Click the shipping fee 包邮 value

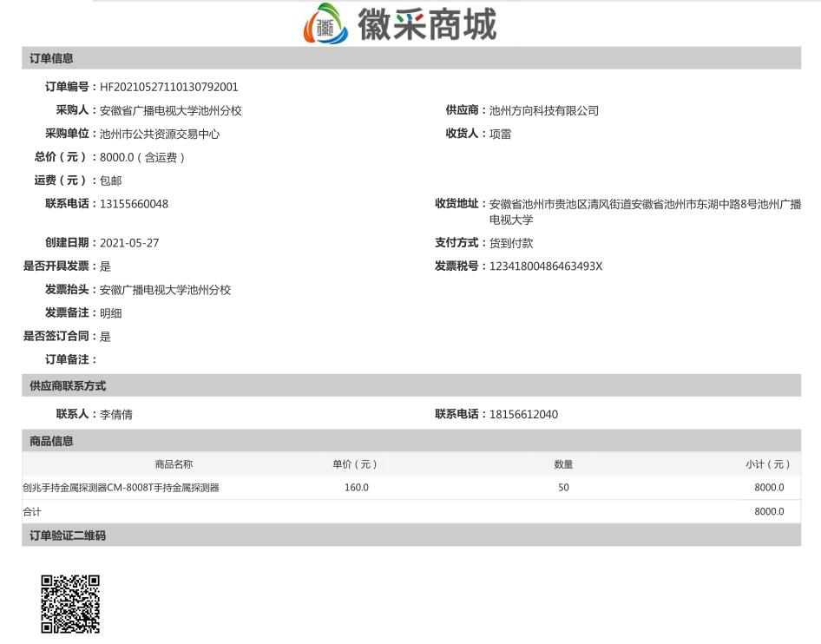point(108,181)
